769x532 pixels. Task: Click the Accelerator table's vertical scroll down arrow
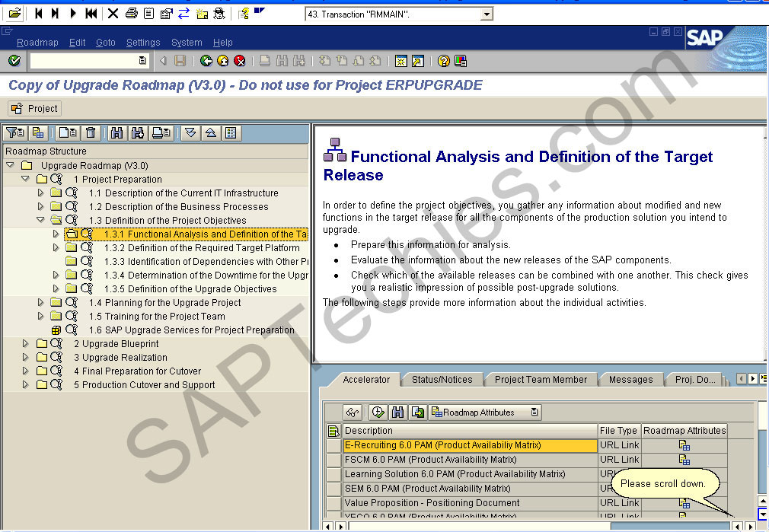(x=763, y=514)
